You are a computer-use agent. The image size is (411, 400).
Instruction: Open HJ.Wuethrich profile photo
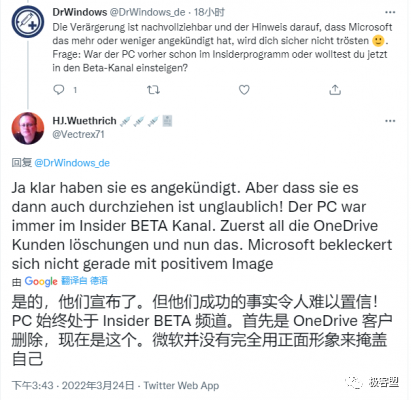click(28, 128)
